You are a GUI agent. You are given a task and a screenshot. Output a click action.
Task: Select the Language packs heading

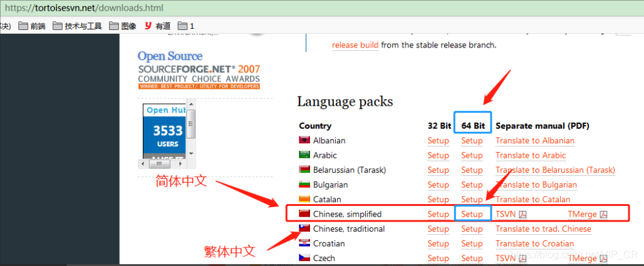point(345,101)
